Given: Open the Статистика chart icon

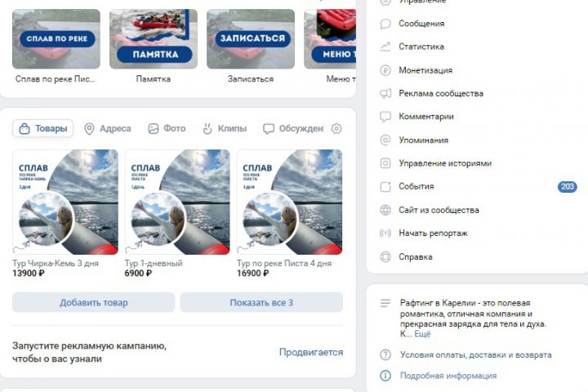Looking at the screenshot, I should (385, 47).
